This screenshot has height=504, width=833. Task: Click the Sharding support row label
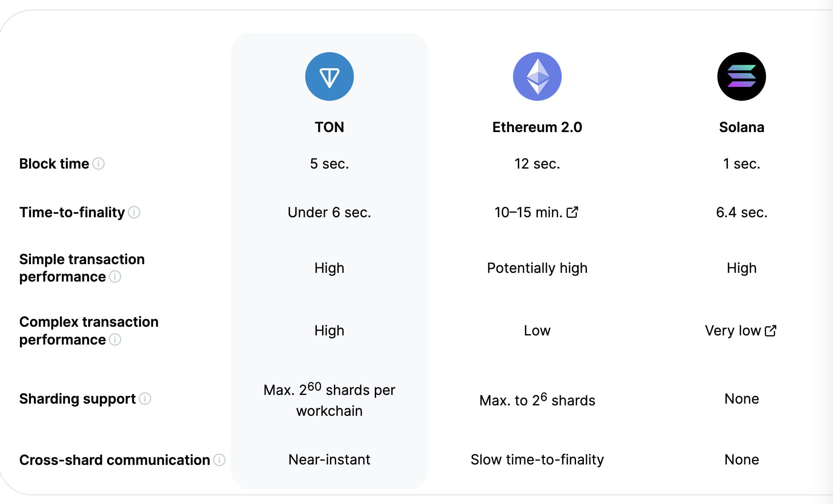pyautogui.click(x=77, y=398)
